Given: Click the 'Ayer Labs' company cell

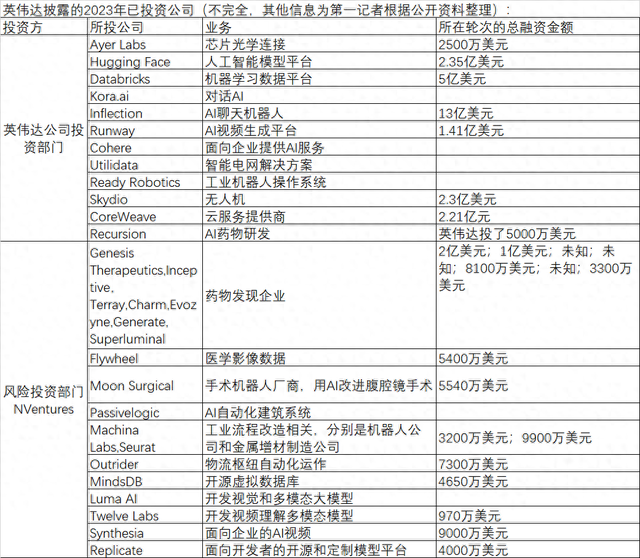Looking at the screenshot, I should click(145, 44).
